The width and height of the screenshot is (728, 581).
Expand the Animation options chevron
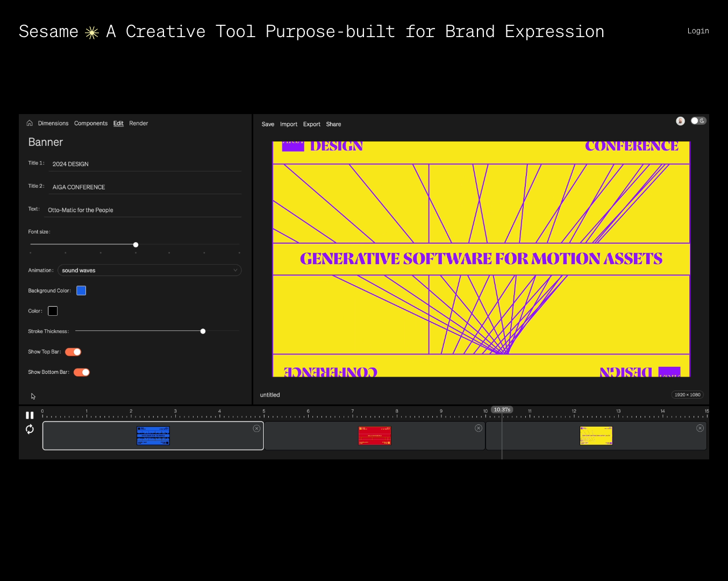click(235, 270)
